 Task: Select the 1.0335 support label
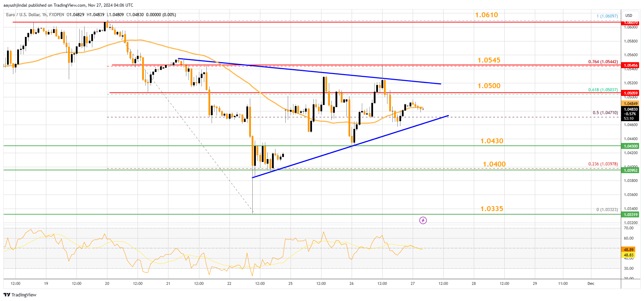(492, 209)
